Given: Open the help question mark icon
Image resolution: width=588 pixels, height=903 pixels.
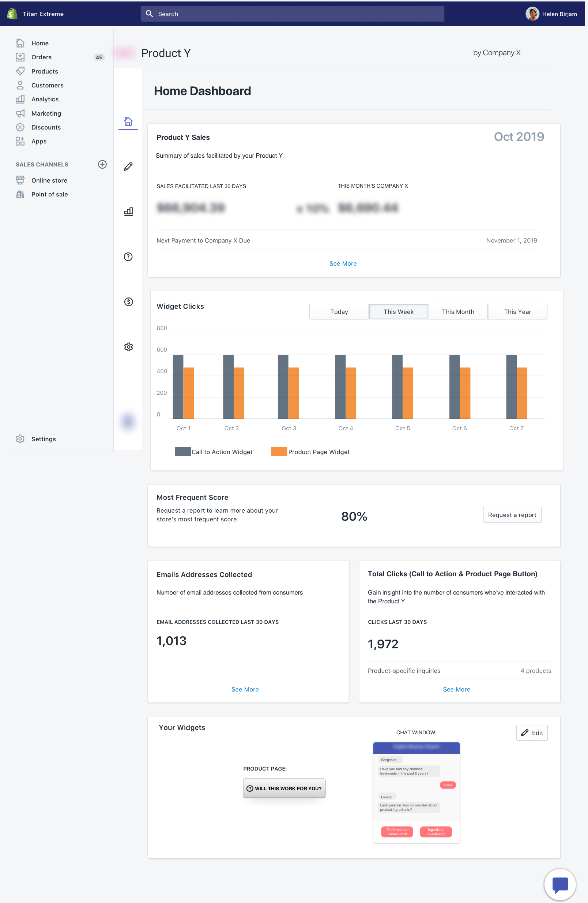Looking at the screenshot, I should (x=128, y=257).
